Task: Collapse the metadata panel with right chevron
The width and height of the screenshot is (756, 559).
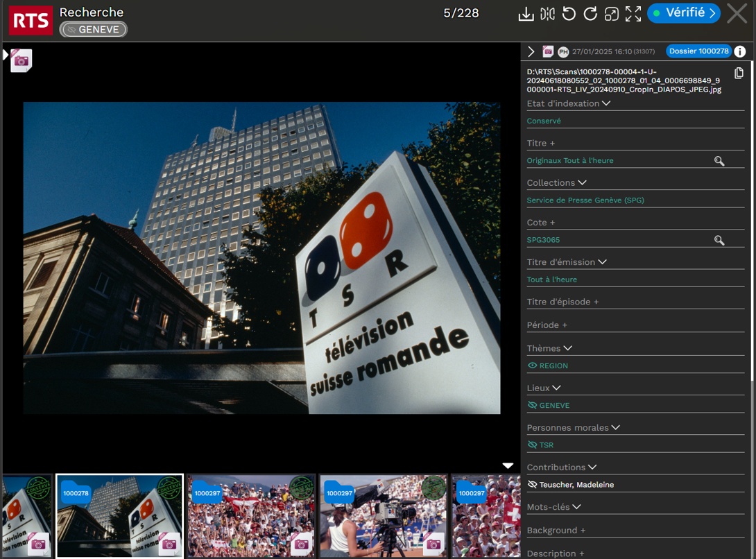Action: (x=531, y=51)
